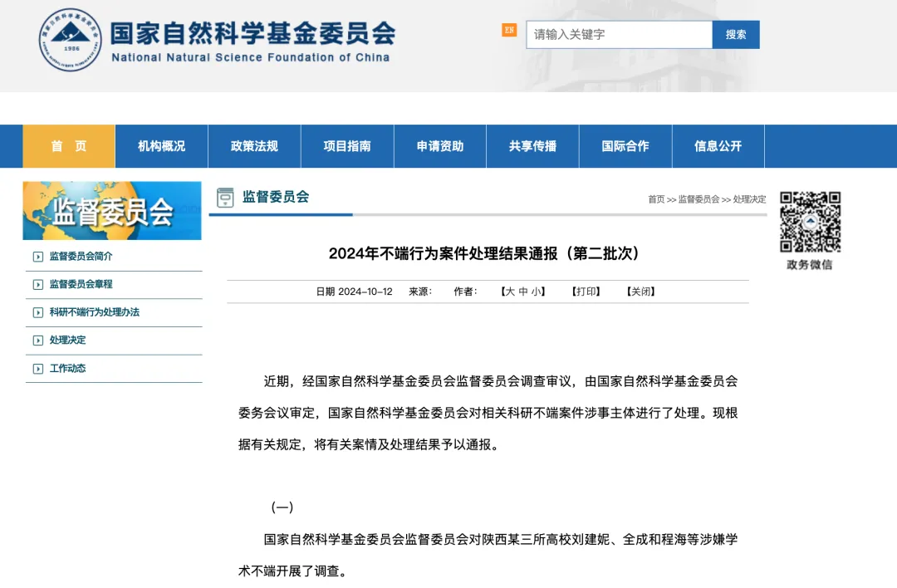Click the 来源： label in the meta bar

pos(420,292)
